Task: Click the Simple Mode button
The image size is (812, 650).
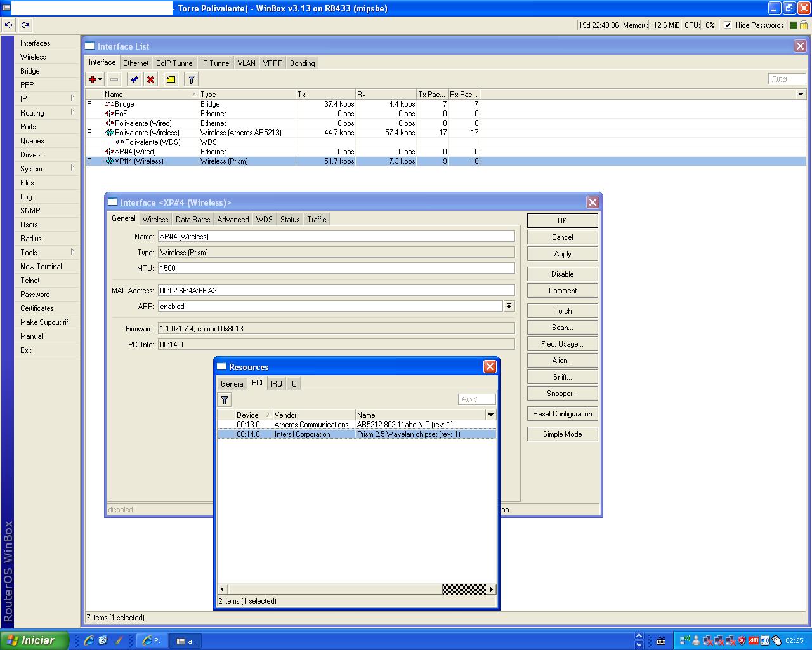Action: [563, 434]
